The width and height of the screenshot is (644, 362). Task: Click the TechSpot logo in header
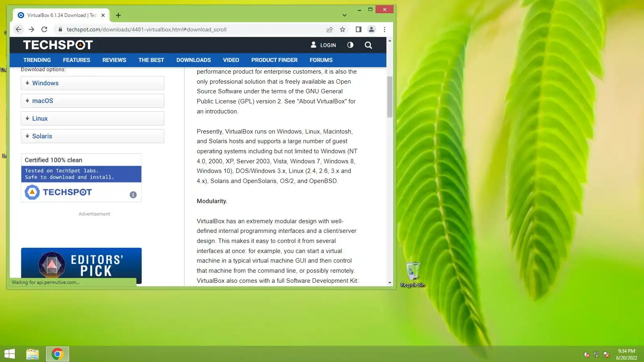coord(58,45)
